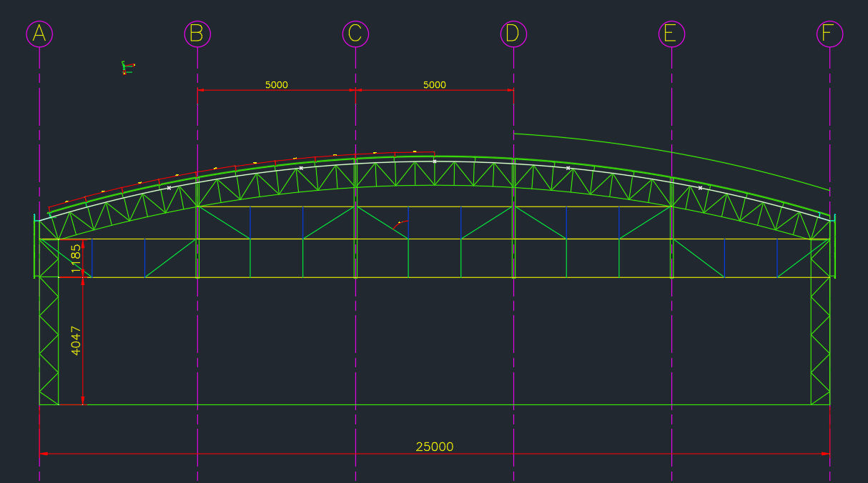
Task: Pick grid axis marker F
Action: [x=829, y=34]
